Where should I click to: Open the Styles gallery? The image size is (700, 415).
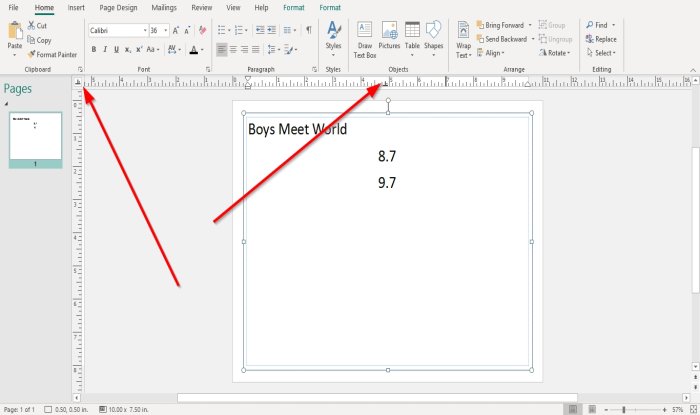tap(333, 39)
